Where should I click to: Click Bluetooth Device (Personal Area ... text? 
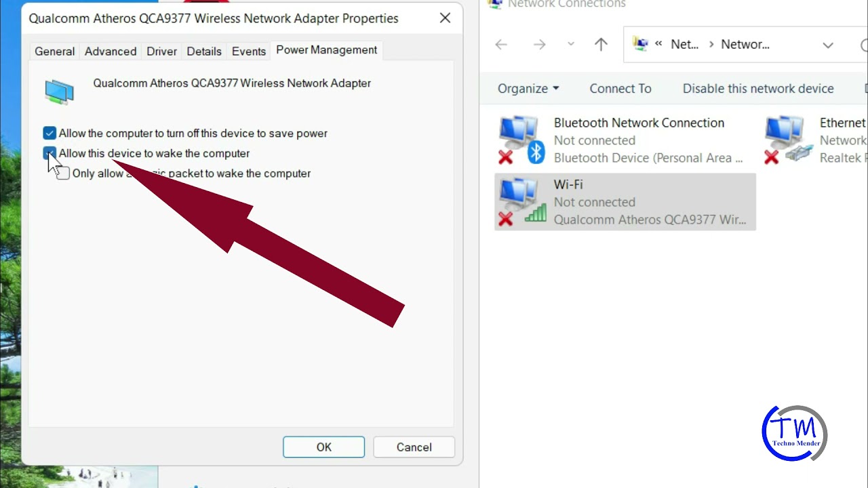[648, 158]
